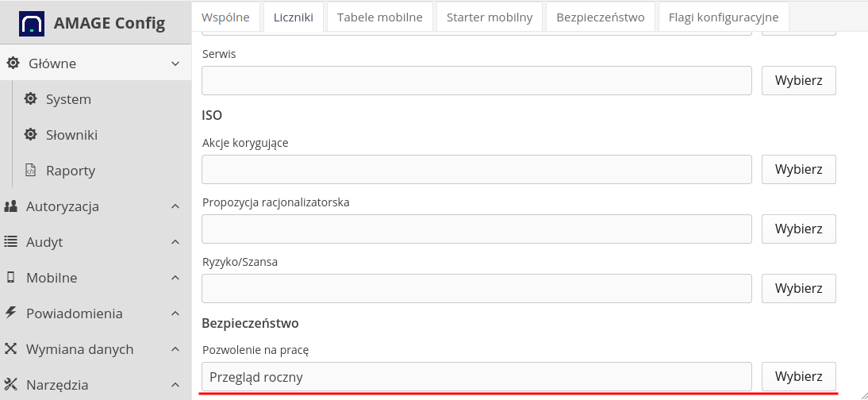The height and width of the screenshot is (400, 868).
Task: Click the System gear icon
Action: click(x=31, y=99)
